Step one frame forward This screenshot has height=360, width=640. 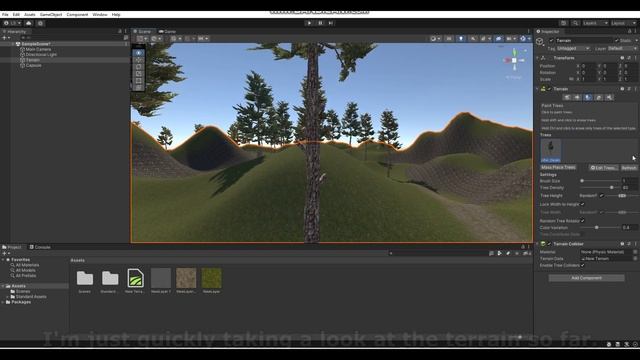pyautogui.click(x=331, y=23)
